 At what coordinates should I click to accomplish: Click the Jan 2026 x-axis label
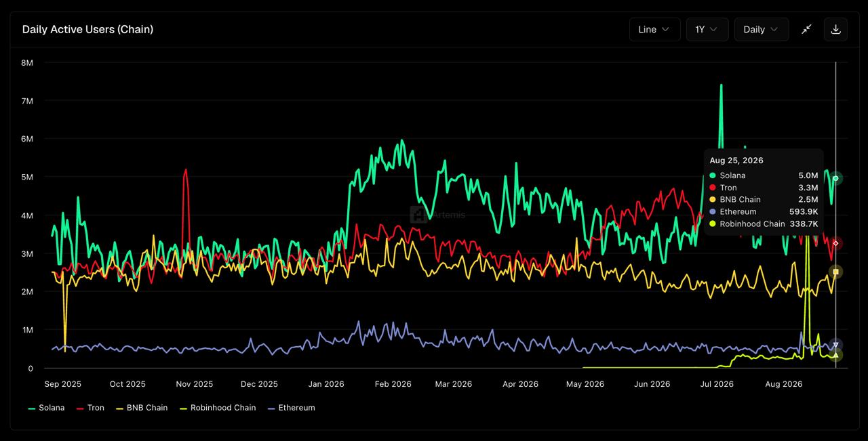point(326,384)
